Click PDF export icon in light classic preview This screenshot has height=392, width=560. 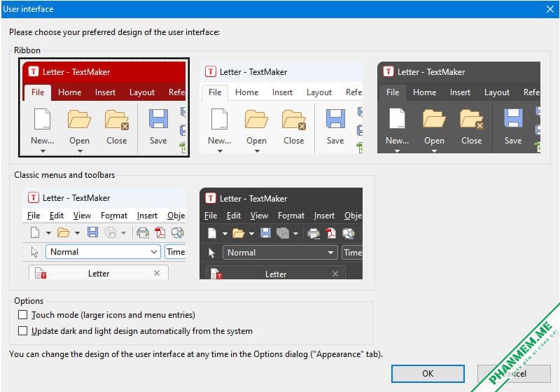[x=160, y=233]
